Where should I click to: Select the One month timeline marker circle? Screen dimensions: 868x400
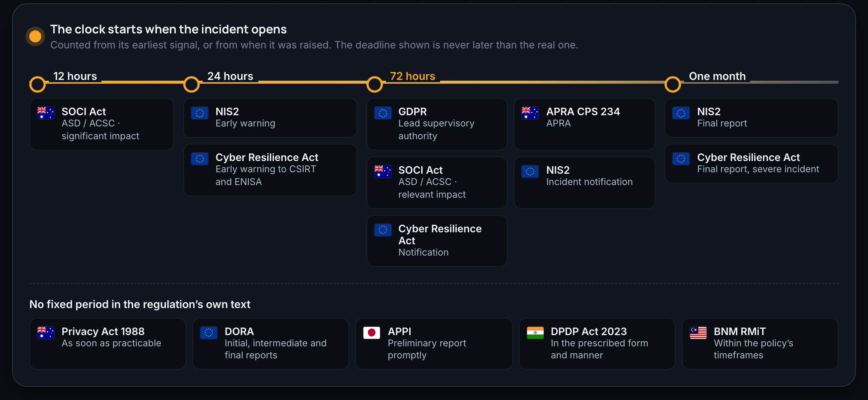(673, 84)
